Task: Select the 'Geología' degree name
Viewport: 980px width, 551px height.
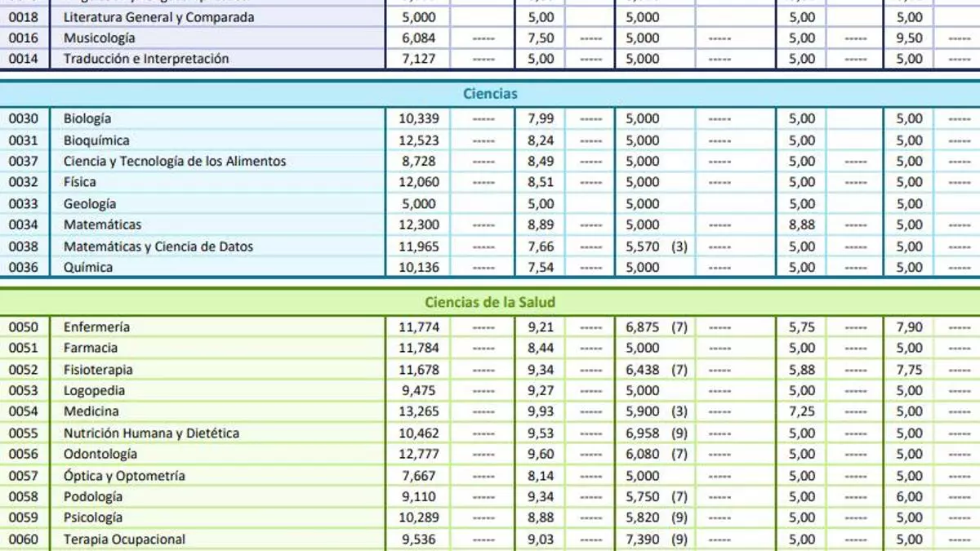Action: (90, 203)
